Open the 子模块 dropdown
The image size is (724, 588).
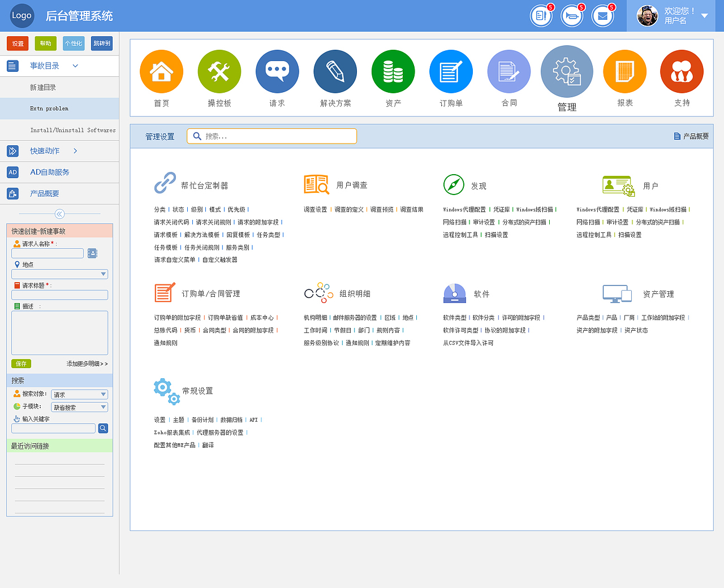79,407
